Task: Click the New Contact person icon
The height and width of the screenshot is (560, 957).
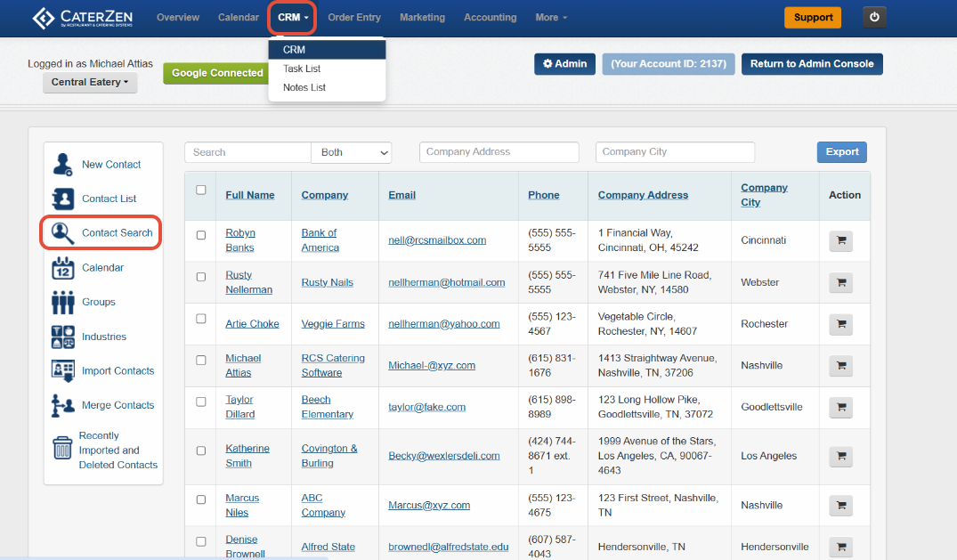Action: (63, 165)
